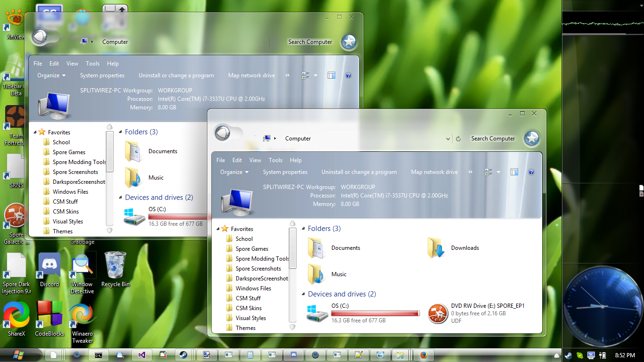644x362 pixels.
Task: Open Explorer's help question-mark icon
Action: 531,172
